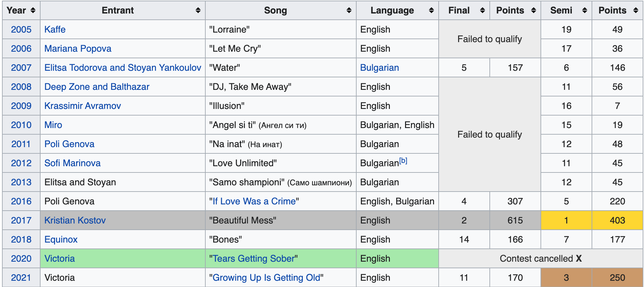Click the gold highlighted 403 points cell

tap(617, 221)
